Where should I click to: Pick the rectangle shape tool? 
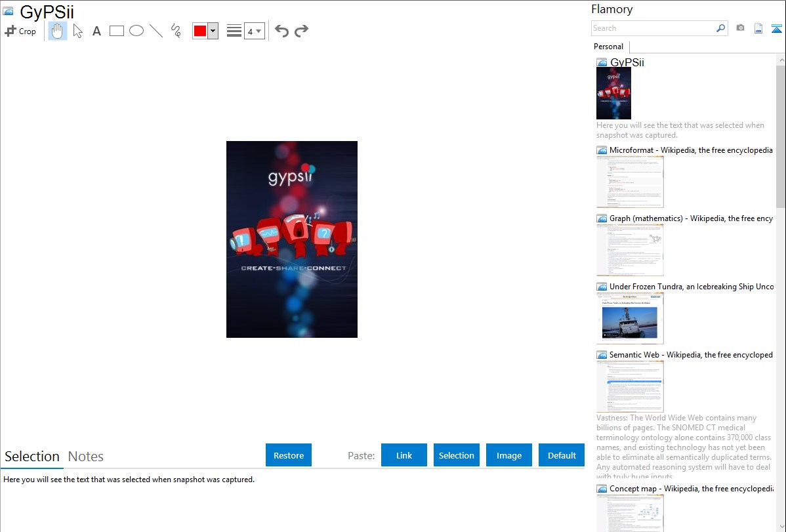pos(117,31)
